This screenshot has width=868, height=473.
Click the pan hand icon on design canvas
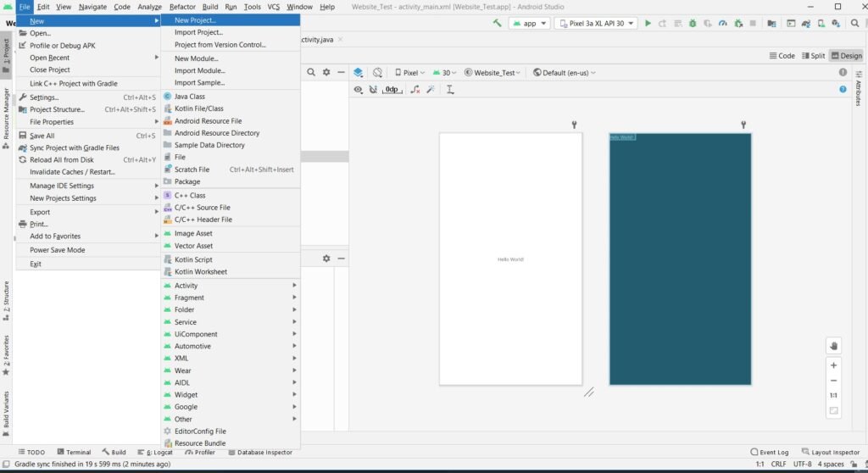click(834, 346)
